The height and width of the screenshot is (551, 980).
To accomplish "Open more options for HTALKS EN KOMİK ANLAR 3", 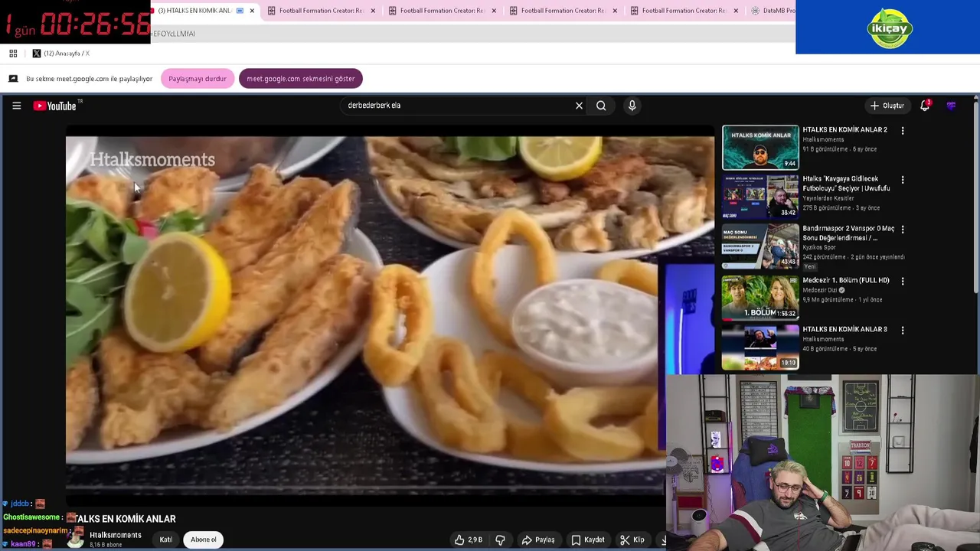I will coord(903,331).
